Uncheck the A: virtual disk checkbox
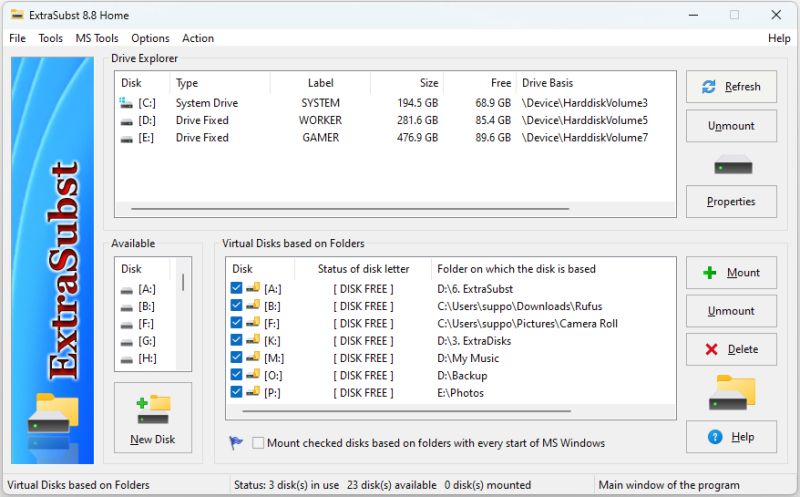 click(x=237, y=289)
